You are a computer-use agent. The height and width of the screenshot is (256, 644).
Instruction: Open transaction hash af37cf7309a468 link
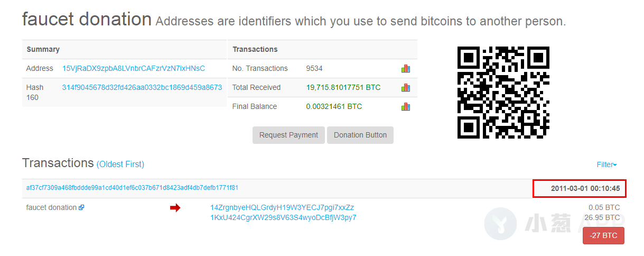[x=132, y=188]
